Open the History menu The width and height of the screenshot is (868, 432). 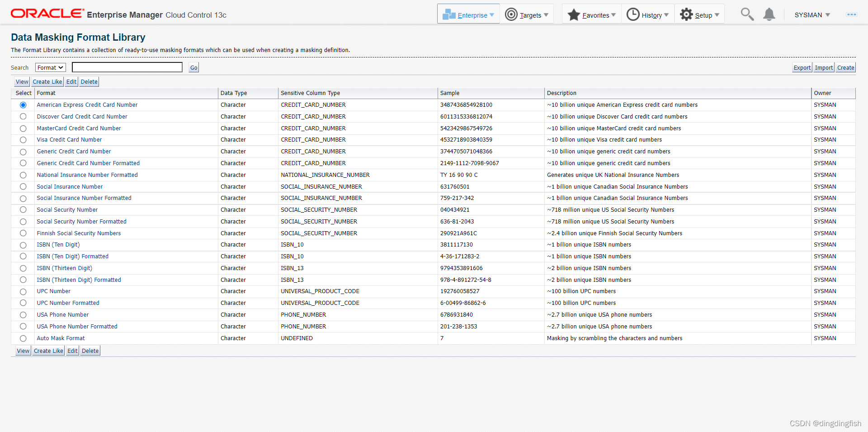(x=647, y=14)
